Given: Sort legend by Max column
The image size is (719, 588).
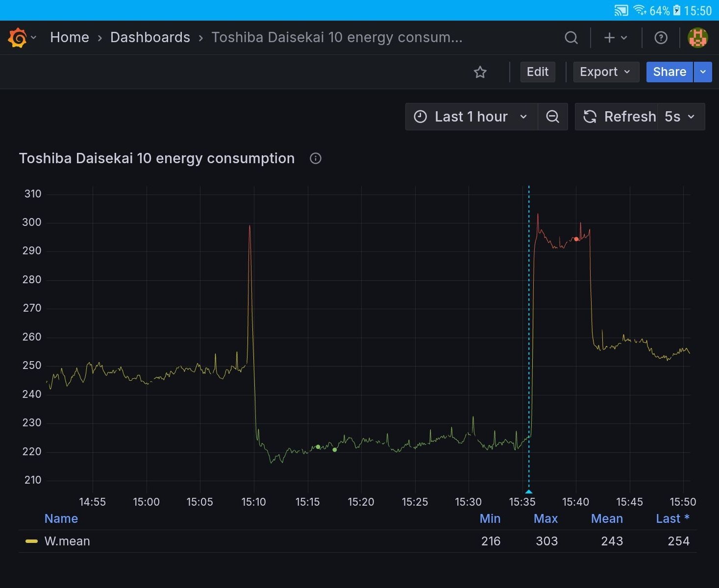Looking at the screenshot, I should tap(546, 518).
